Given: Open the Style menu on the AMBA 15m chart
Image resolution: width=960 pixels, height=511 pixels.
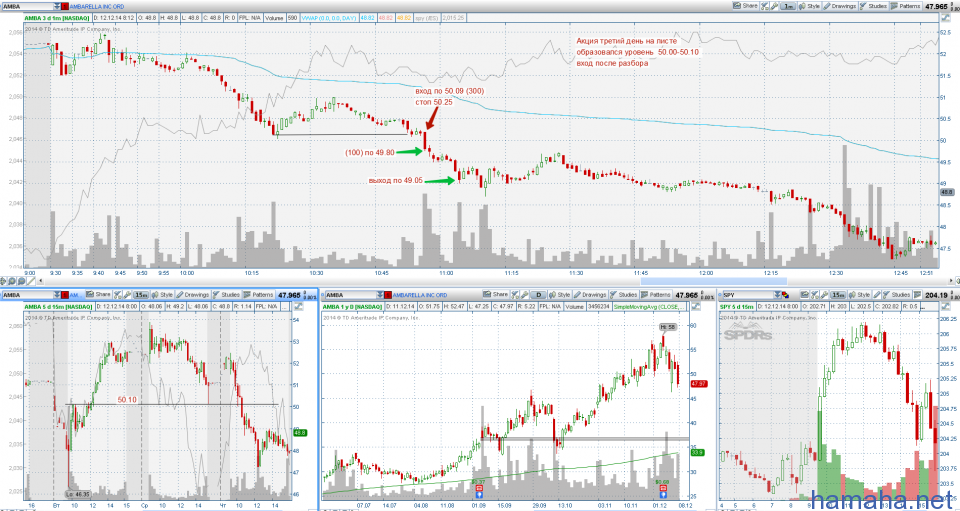Looking at the screenshot, I should [x=162, y=295].
